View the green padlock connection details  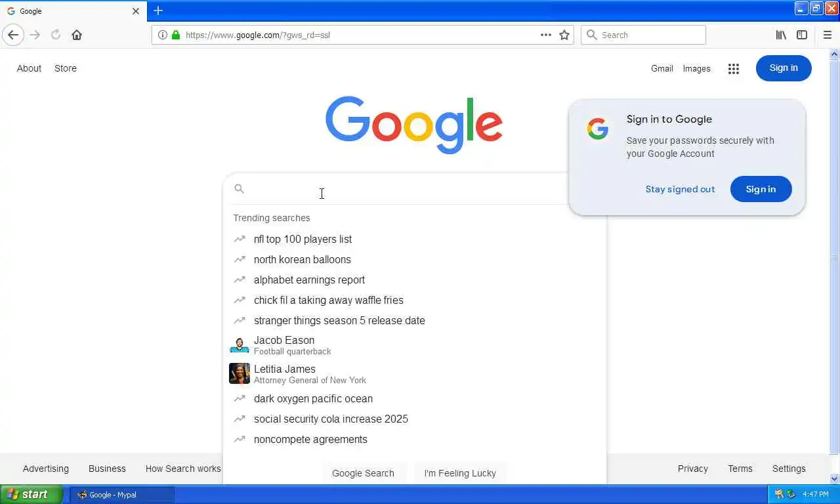175,35
